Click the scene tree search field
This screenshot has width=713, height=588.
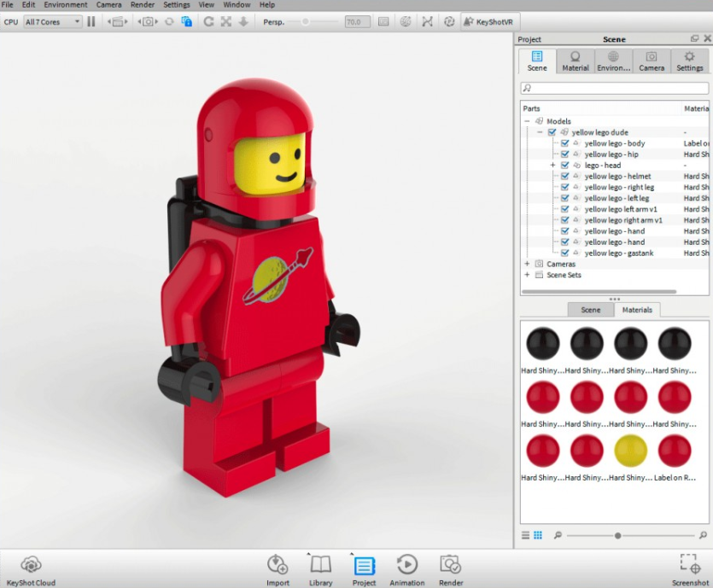pos(614,88)
